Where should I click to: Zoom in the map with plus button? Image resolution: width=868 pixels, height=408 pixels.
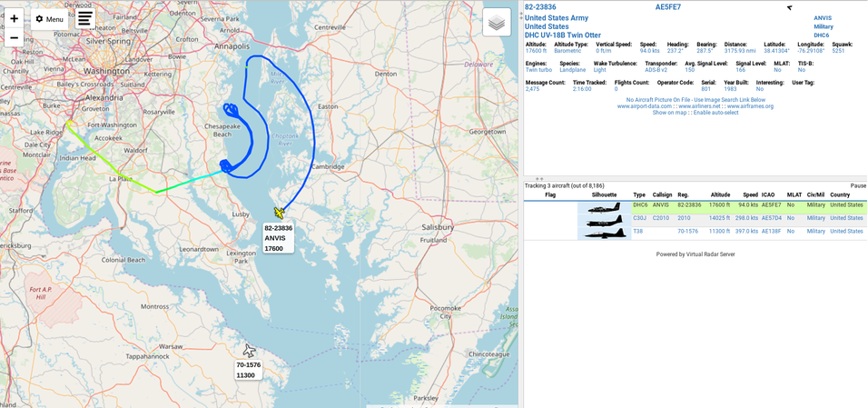tap(14, 18)
